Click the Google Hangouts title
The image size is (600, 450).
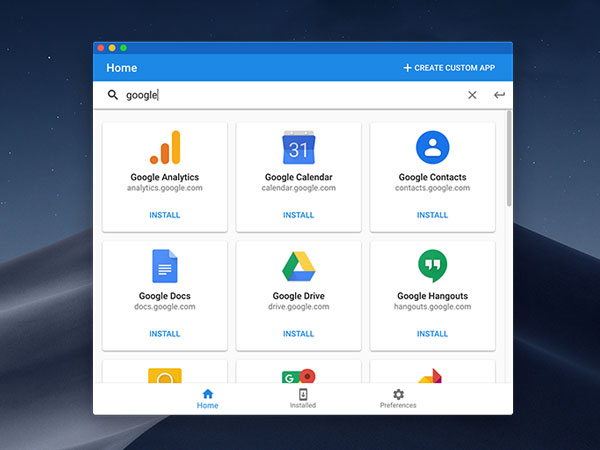(432, 296)
